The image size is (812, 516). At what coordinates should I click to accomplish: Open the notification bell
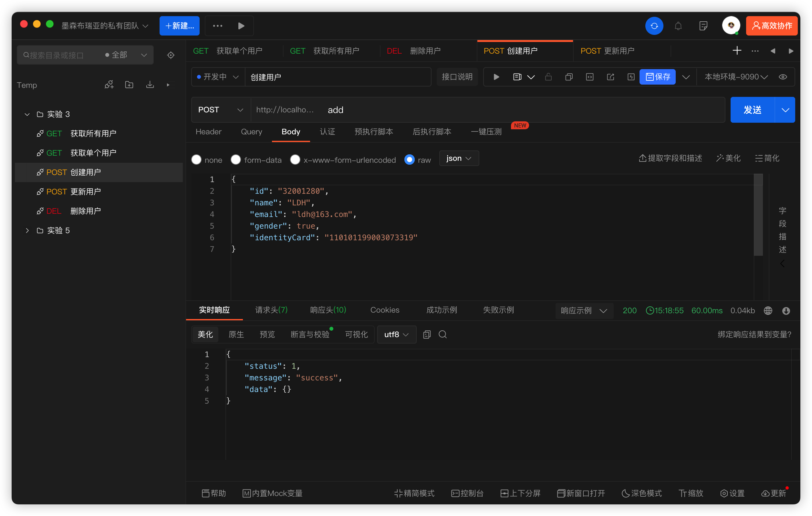(x=678, y=26)
